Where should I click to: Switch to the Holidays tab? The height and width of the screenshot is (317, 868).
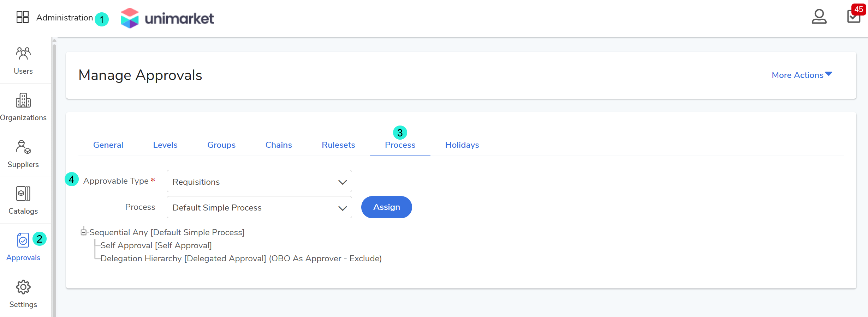click(462, 145)
